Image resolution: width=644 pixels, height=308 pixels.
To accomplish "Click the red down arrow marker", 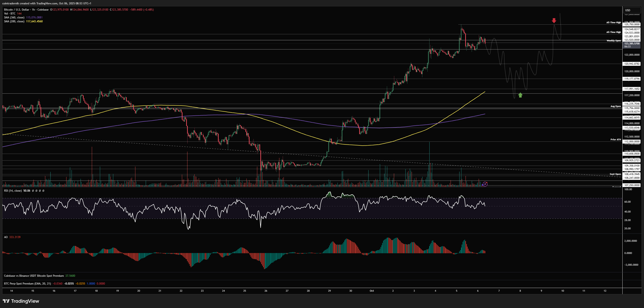I will (554, 20).
